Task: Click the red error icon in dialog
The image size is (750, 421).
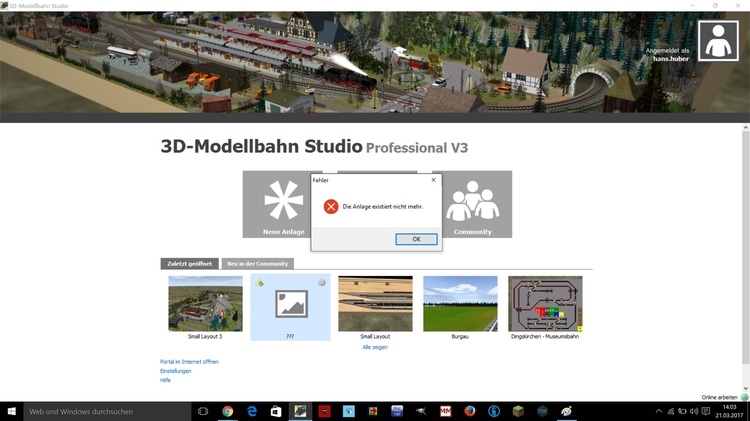Action: [331, 207]
